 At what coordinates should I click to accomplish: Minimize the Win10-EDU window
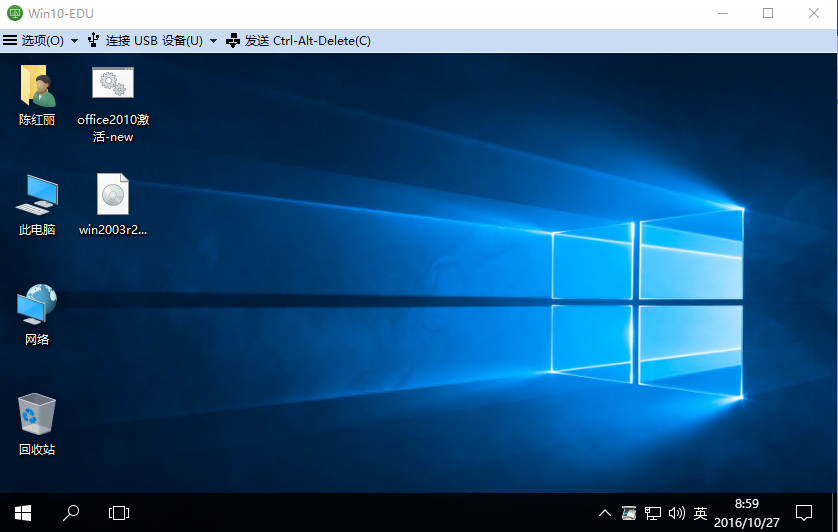click(723, 13)
